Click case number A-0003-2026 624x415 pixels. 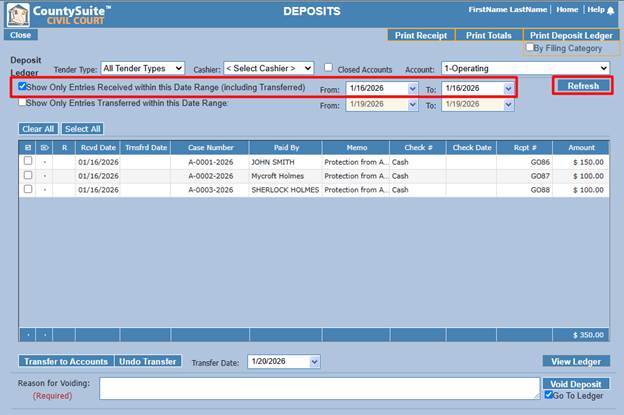(211, 190)
